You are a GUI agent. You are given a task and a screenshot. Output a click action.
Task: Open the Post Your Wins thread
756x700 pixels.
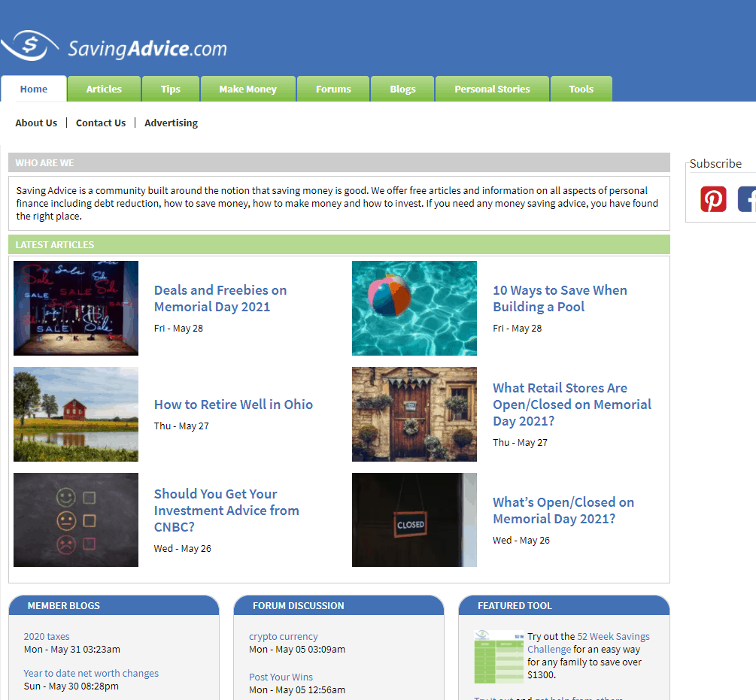(281, 677)
